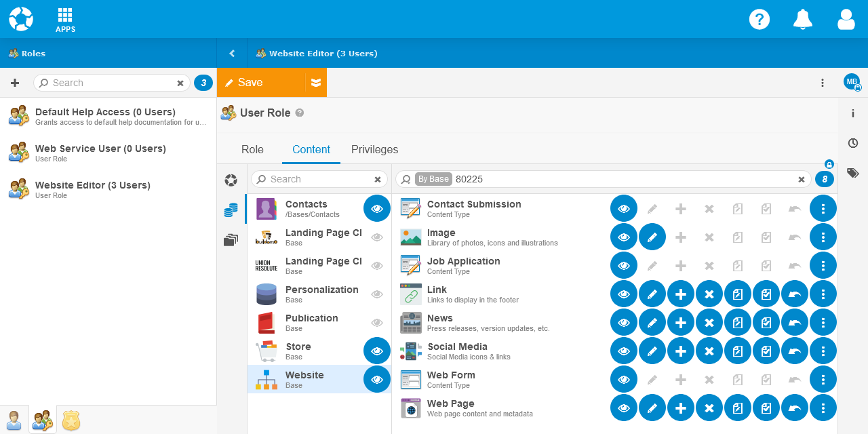Expand the Save button options arrow
868x434 pixels.
316,83
